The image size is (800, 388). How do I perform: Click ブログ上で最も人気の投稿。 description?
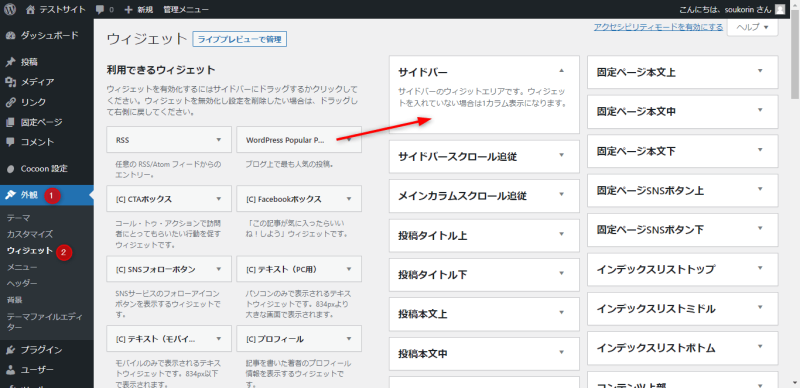289,164
